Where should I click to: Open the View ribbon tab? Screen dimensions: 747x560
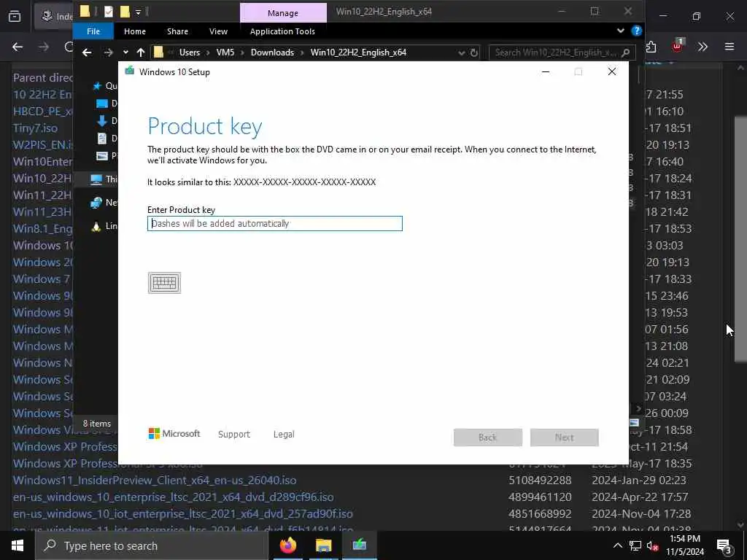point(218,31)
